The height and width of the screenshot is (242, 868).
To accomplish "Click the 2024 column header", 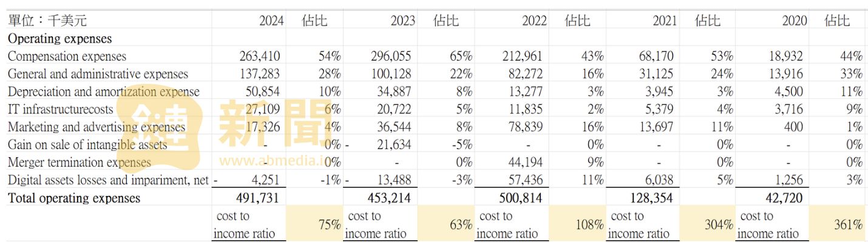I will pyautogui.click(x=271, y=21).
